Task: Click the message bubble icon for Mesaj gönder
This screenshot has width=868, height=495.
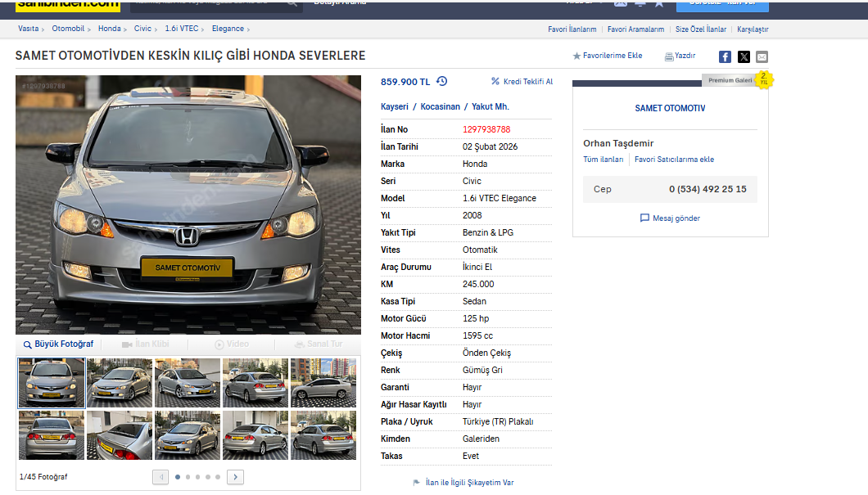Action: coord(644,218)
